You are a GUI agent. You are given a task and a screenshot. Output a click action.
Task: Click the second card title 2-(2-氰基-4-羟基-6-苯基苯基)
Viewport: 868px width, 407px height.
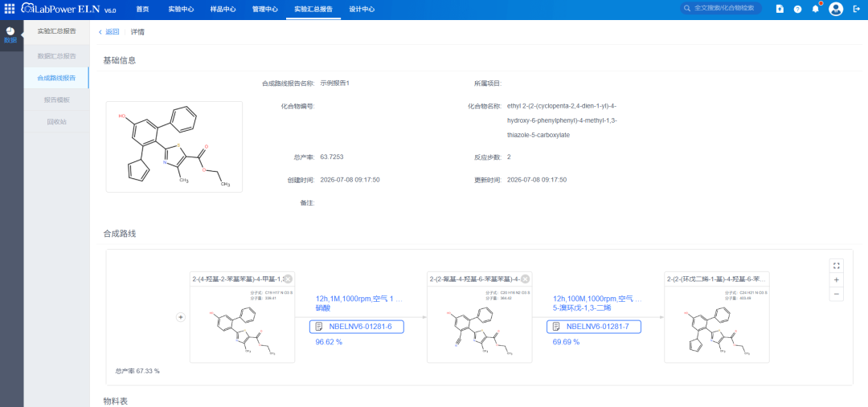[474, 279]
